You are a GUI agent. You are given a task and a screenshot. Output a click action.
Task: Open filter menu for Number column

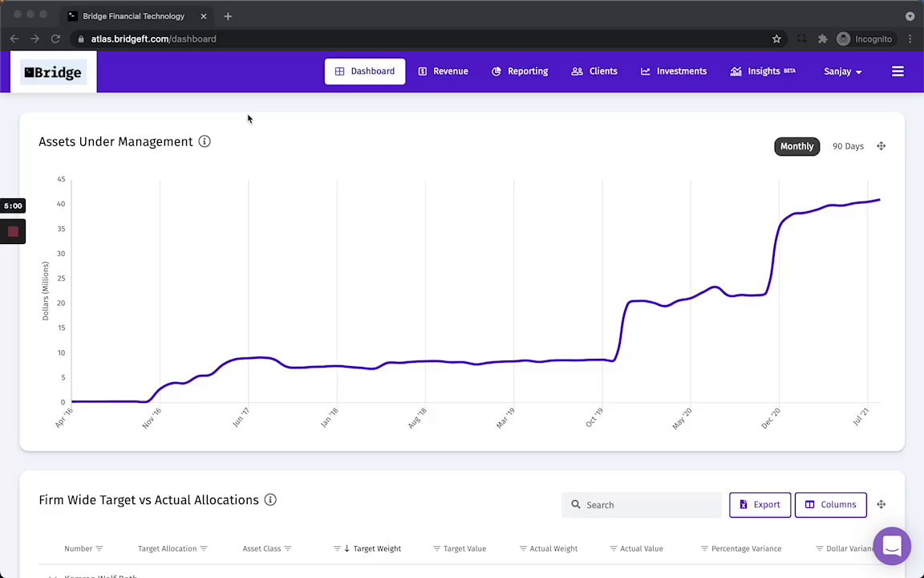coord(99,548)
